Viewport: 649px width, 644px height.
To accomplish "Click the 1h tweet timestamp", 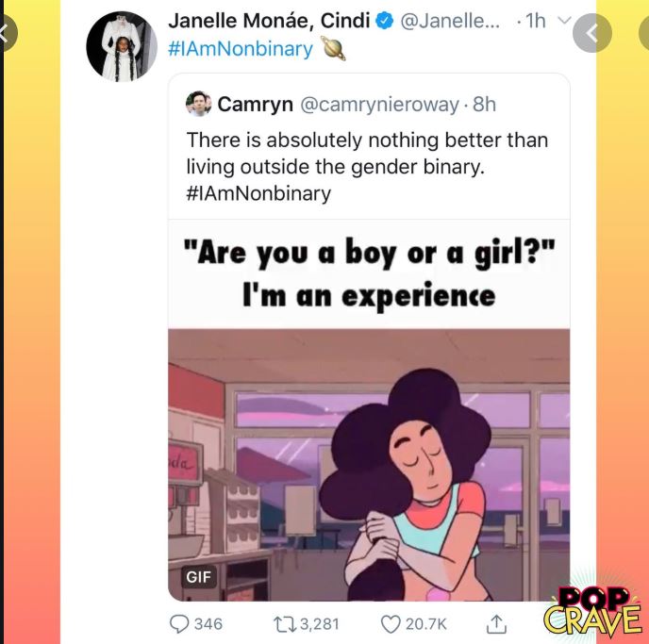I will point(536,21).
